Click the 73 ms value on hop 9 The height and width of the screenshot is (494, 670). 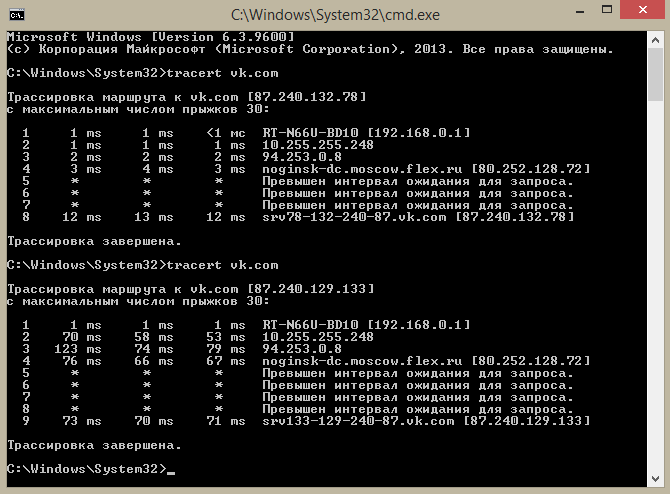coord(82,421)
